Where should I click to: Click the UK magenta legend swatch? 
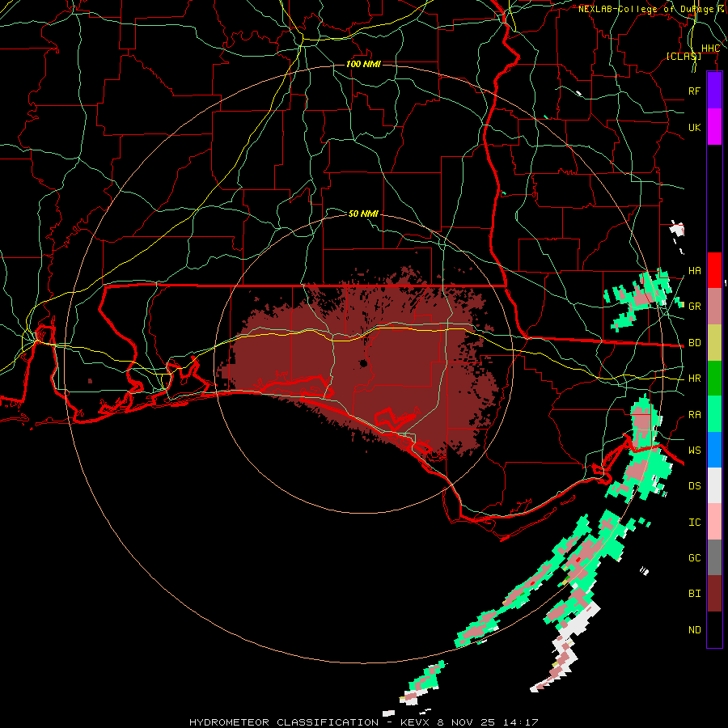[714, 127]
